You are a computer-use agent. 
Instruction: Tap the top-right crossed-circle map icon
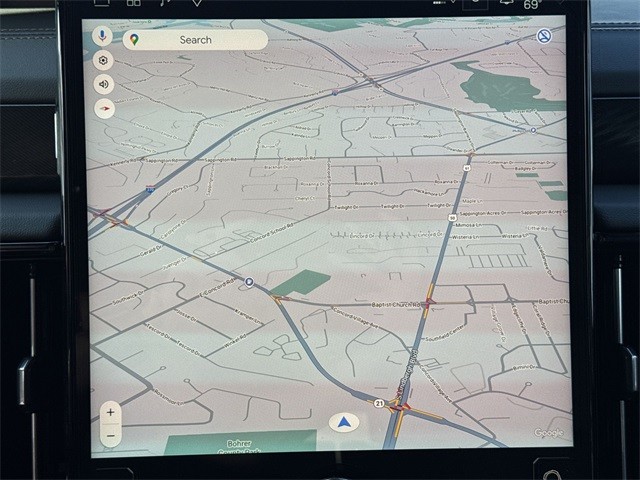(x=544, y=36)
